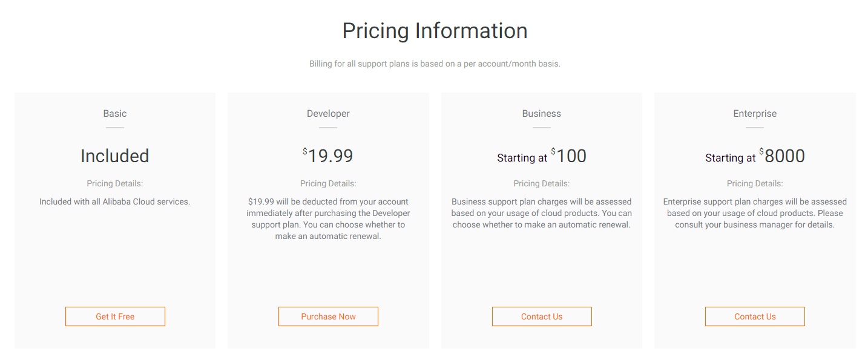Click the Included price of the Basic plan
This screenshot has width=868, height=357.
click(115, 156)
